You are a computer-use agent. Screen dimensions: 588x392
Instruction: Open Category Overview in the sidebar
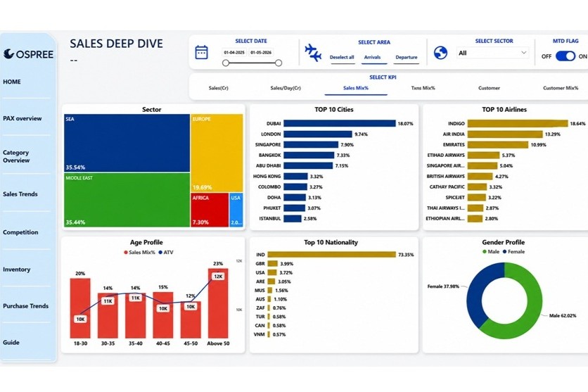16,156
